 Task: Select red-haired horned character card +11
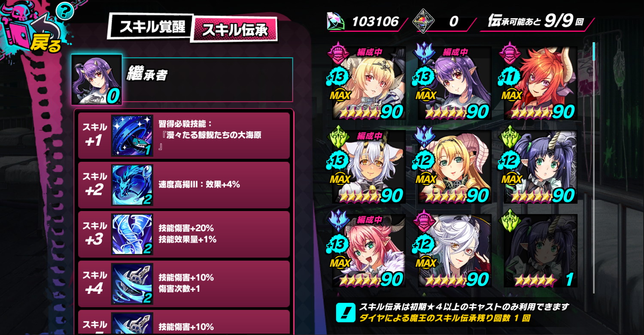[539, 83]
